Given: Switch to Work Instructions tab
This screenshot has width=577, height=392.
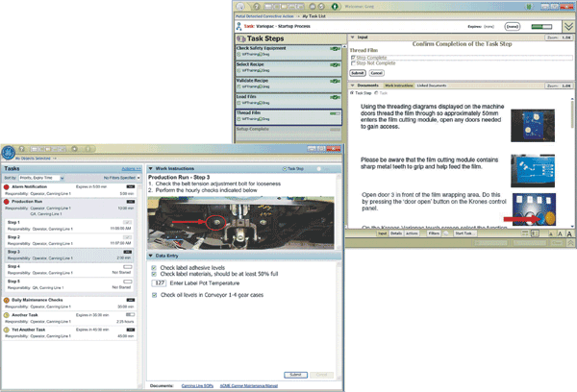Looking at the screenshot, I should [399, 86].
